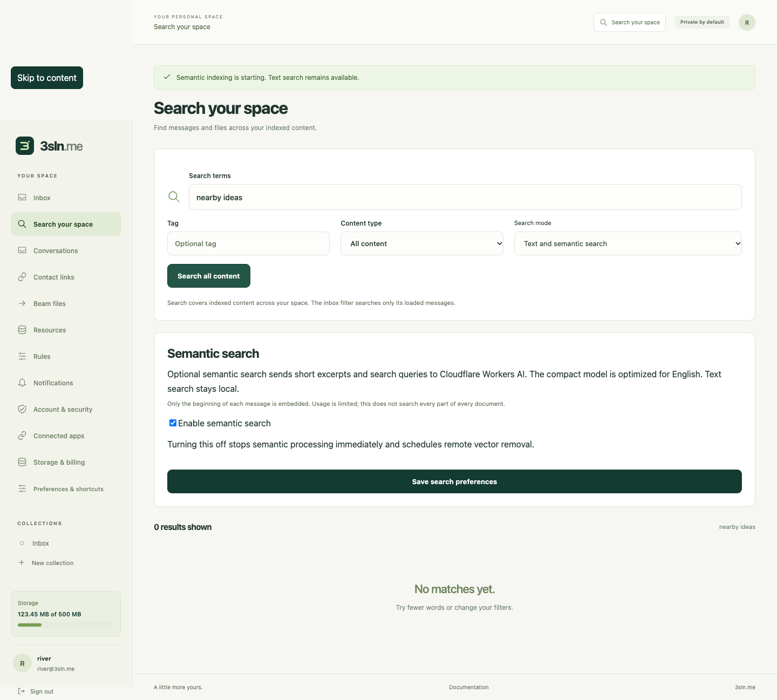The image size is (777, 700).
Task: Click the plus icon for New collection
Action: point(22,562)
